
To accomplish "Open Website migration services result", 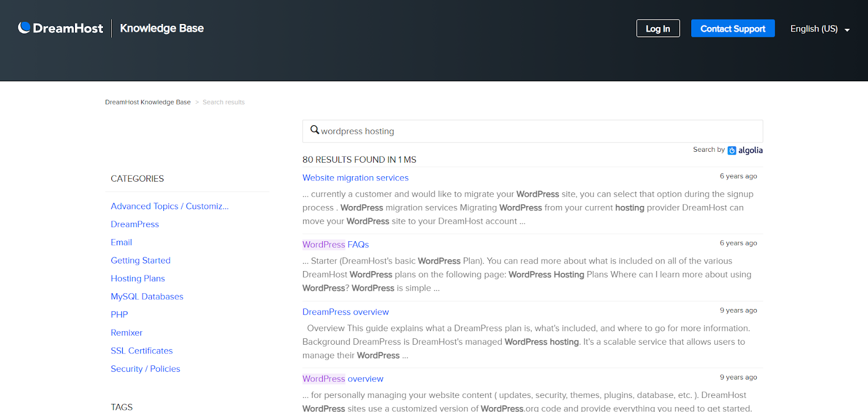I will pos(355,178).
